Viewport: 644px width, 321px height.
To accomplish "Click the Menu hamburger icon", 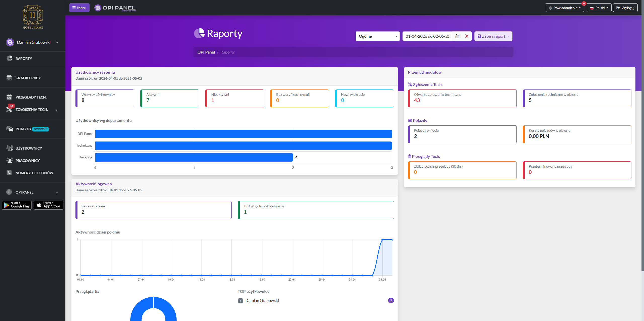I will (x=74, y=8).
